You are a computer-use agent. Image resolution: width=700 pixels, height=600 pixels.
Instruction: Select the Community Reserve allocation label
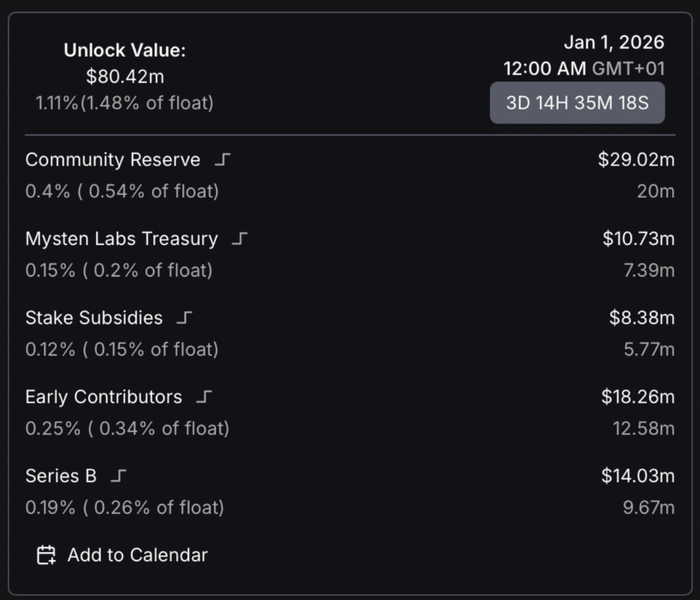[x=113, y=160]
